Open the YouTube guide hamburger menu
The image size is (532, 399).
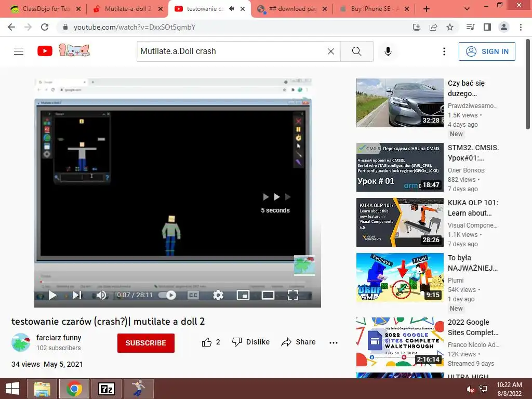tap(19, 51)
